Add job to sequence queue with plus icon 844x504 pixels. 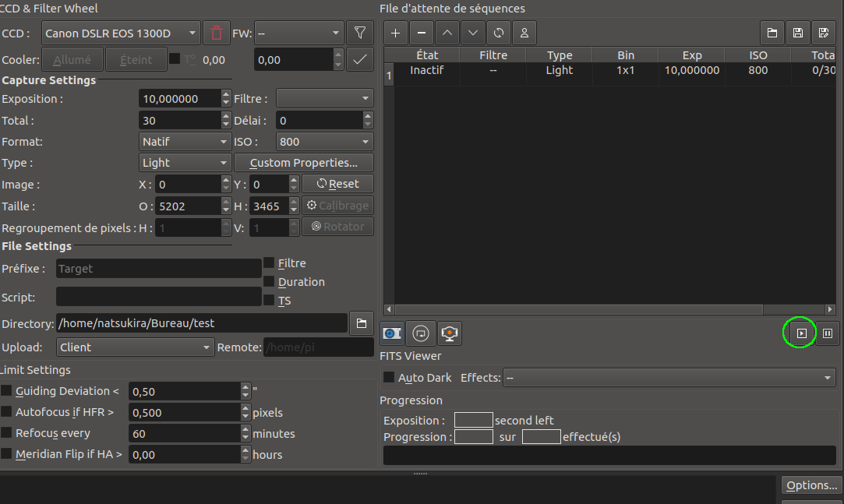point(396,33)
